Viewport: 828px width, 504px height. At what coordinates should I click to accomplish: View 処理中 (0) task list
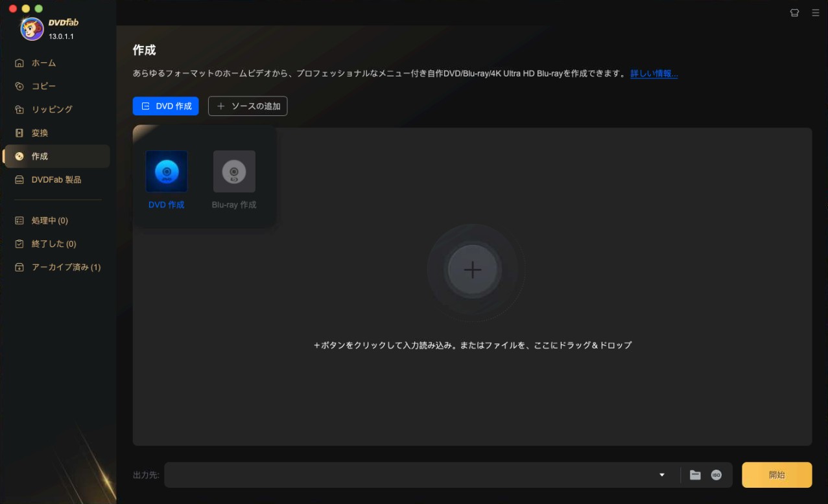click(x=56, y=220)
